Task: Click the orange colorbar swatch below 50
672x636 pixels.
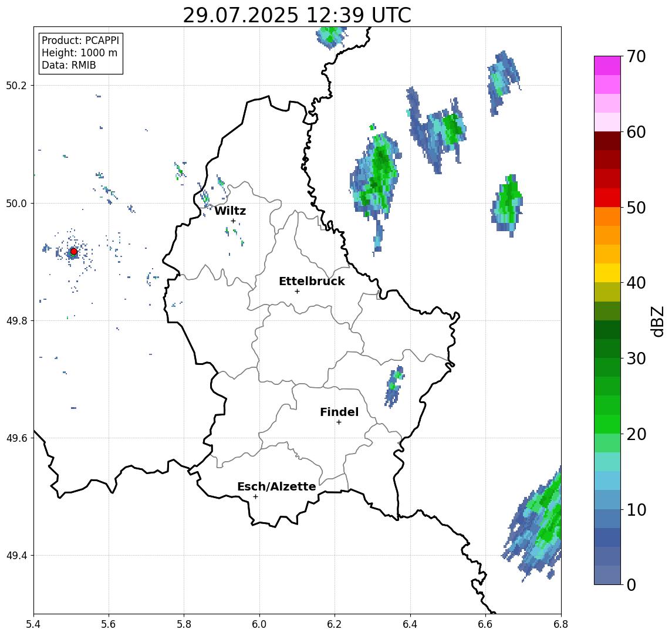Action: tap(607, 216)
